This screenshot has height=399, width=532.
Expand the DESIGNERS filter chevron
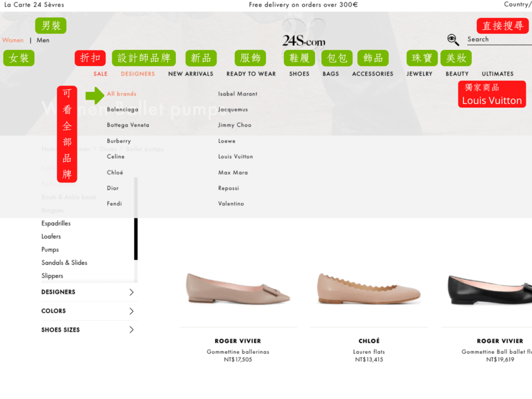click(x=131, y=292)
